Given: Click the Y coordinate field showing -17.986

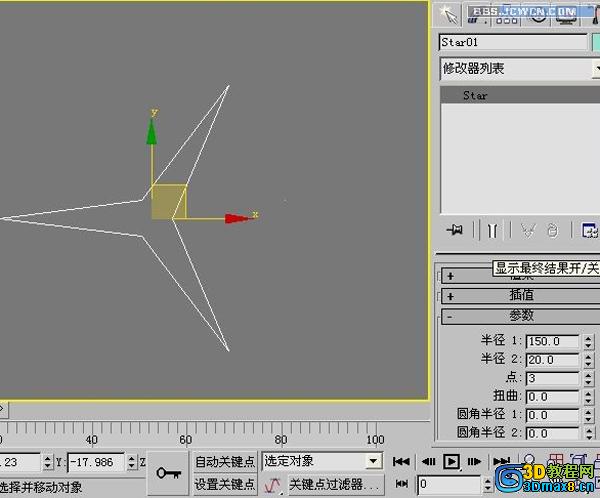Looking at the screenshot, I should (x=96, y=462).
